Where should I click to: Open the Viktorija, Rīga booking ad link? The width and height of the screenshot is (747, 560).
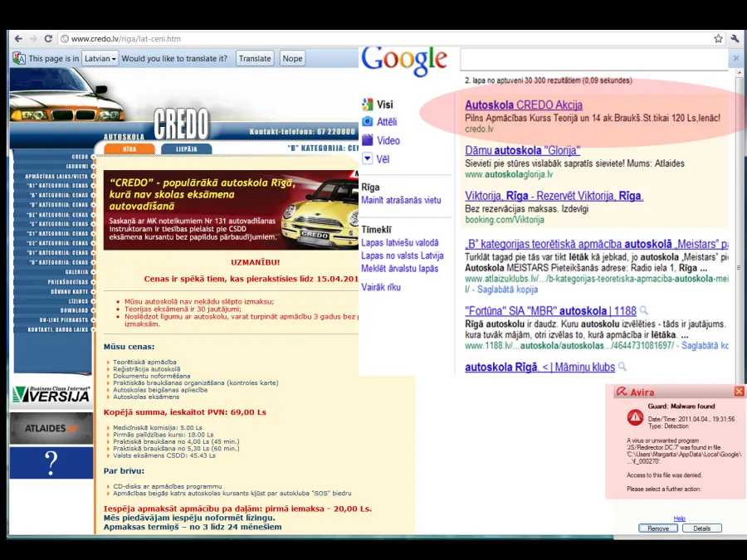tap(554, 196)
